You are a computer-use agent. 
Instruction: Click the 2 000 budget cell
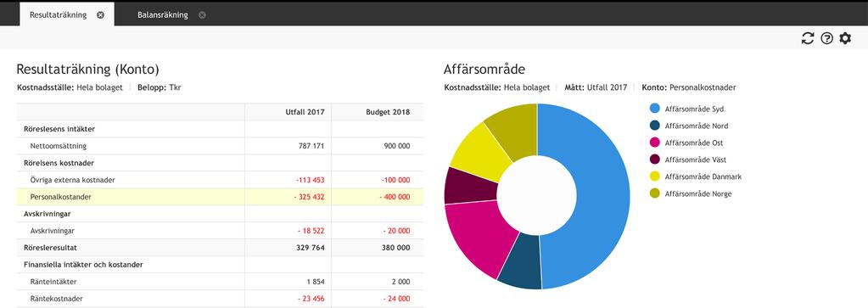coord(400,282)
